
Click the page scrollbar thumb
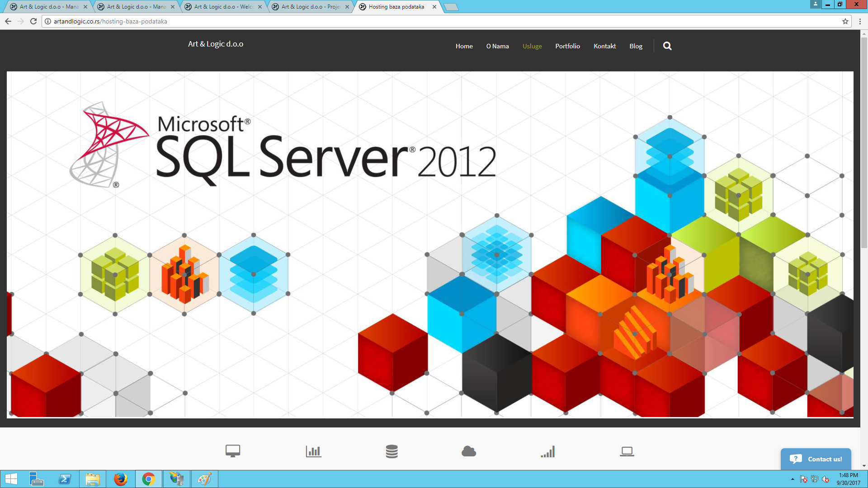864,142
